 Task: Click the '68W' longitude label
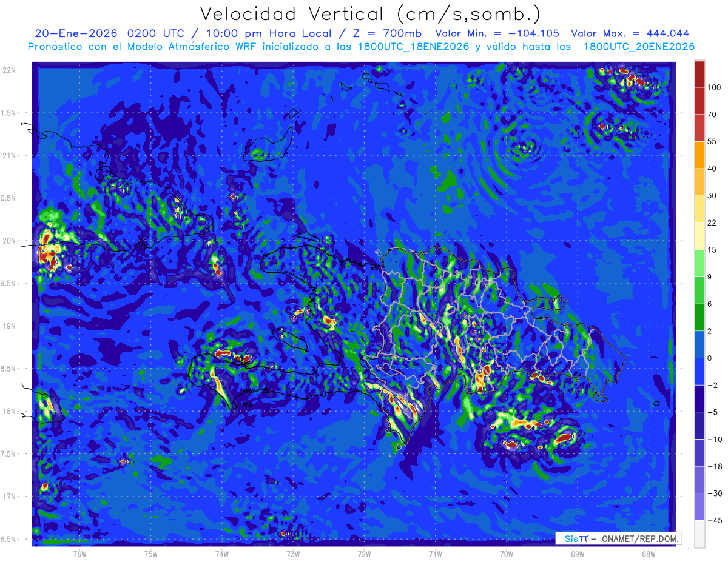[648, 554]
